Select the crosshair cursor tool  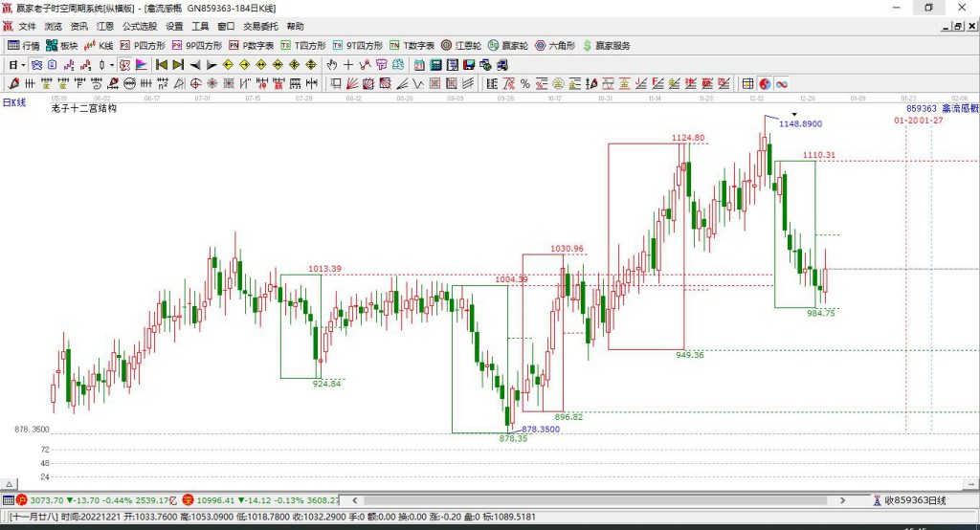tap(348, 64)
